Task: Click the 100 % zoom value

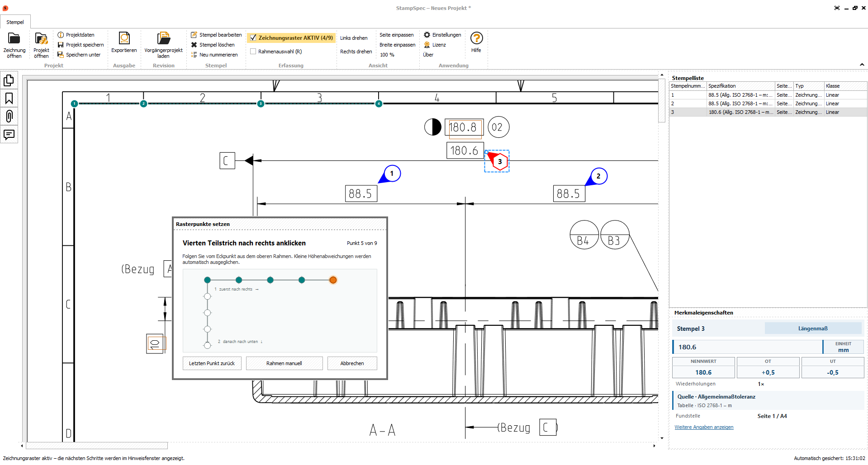Action: 387,55
